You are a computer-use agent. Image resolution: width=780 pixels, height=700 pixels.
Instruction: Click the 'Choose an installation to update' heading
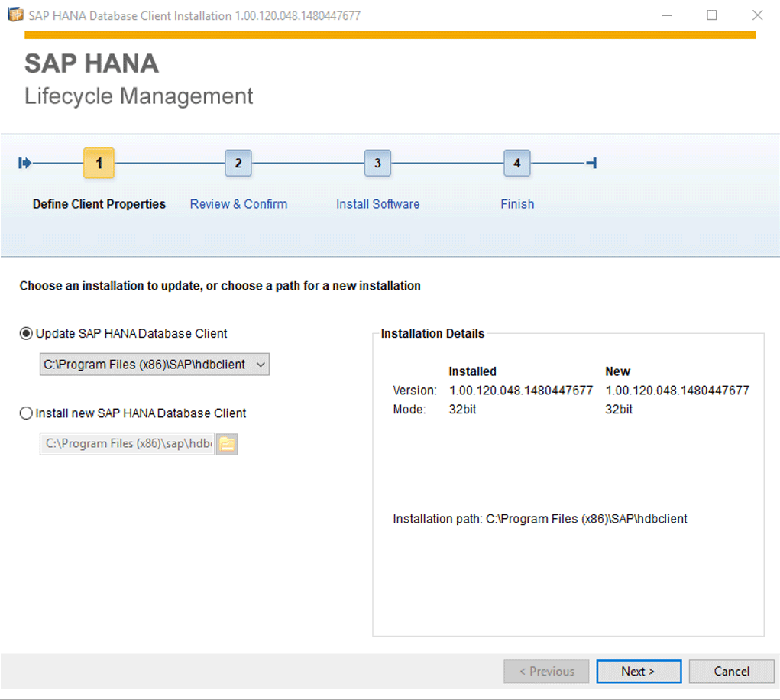(x=220, y=286)
